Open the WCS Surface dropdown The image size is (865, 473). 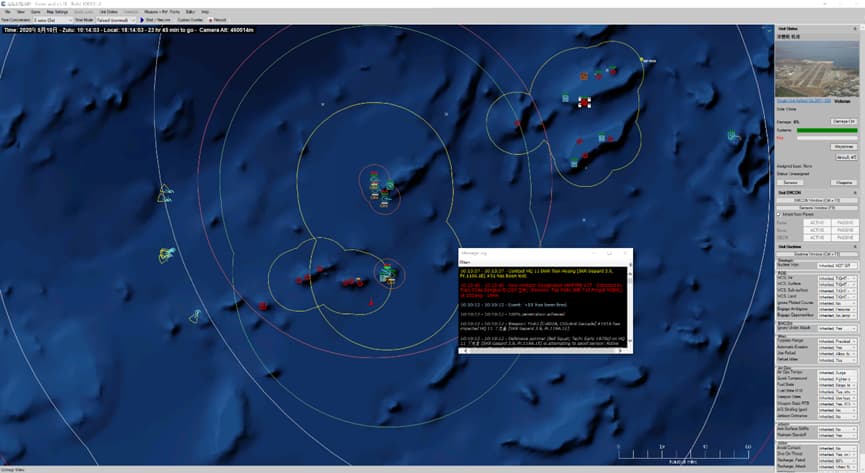(837, 284)
